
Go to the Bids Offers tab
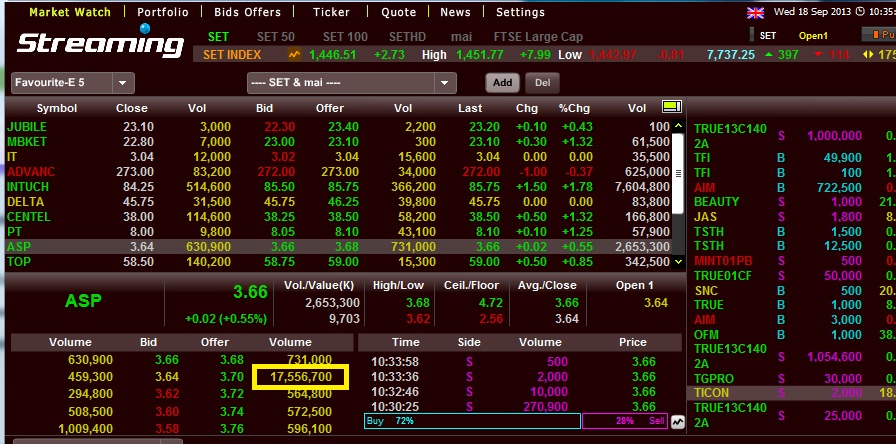point(247,12)
